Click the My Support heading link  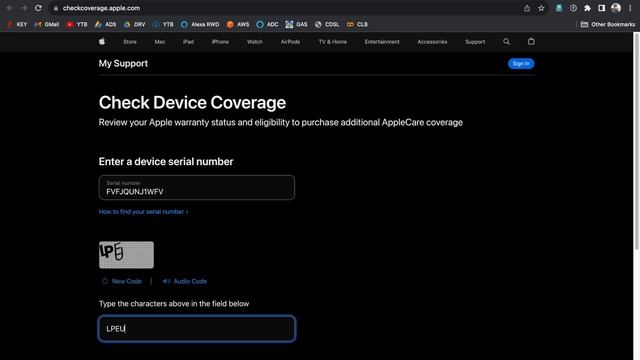(123, 63)
